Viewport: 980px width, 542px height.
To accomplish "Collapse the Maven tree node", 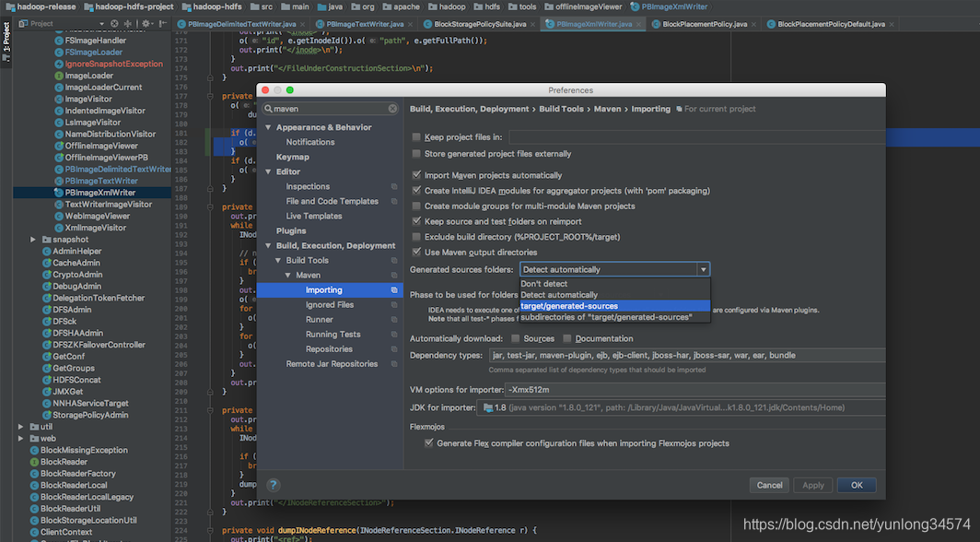I will pyautogui.click(x=288, y=275).
